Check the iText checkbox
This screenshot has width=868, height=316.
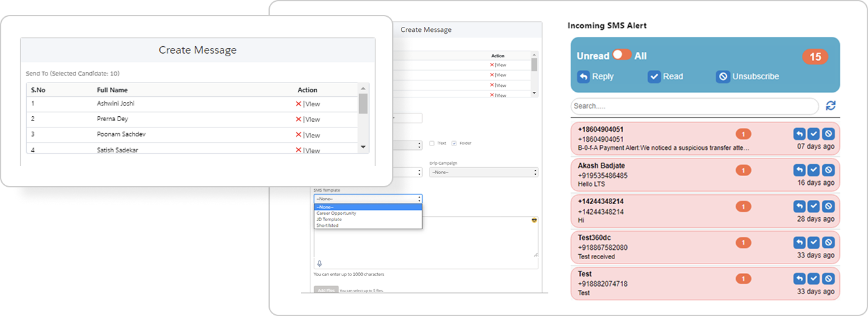coord(432,143)
